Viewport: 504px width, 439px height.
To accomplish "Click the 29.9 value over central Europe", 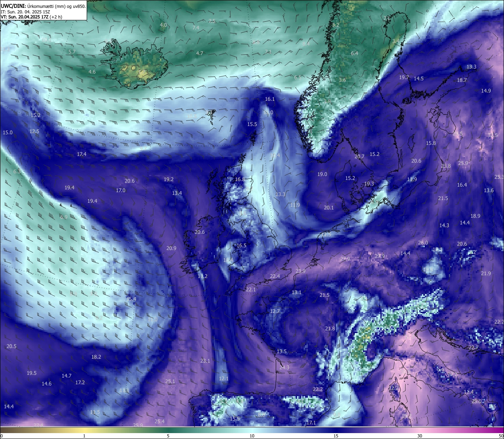I will tap(380, 256).
